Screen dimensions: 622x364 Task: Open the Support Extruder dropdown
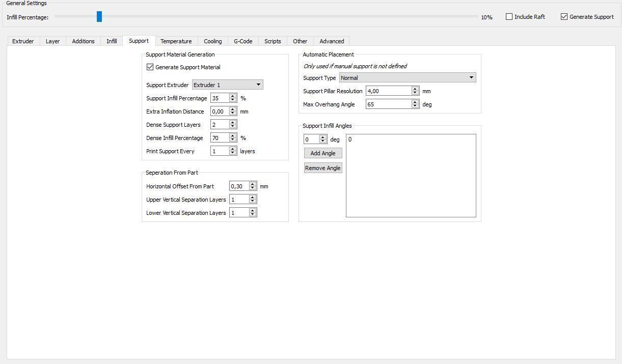pyautogui.click(x=227, y=85)
